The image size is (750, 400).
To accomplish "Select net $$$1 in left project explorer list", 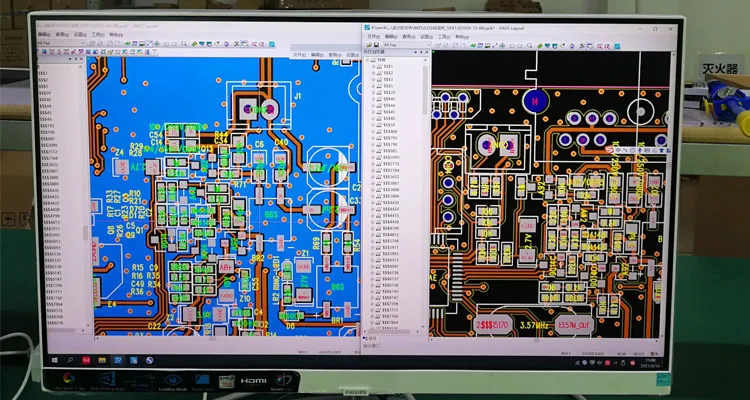I will (x=44, y=73).
